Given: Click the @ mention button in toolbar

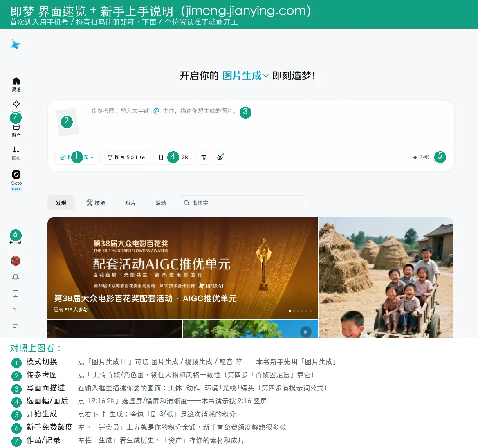Looking at the screenshot, I should point(220,157).
